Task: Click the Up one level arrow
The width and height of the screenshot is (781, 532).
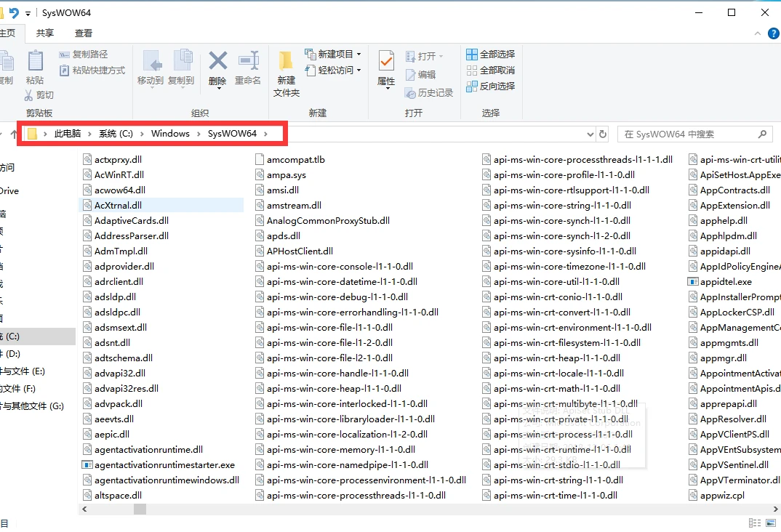Action: coord(13,134)
